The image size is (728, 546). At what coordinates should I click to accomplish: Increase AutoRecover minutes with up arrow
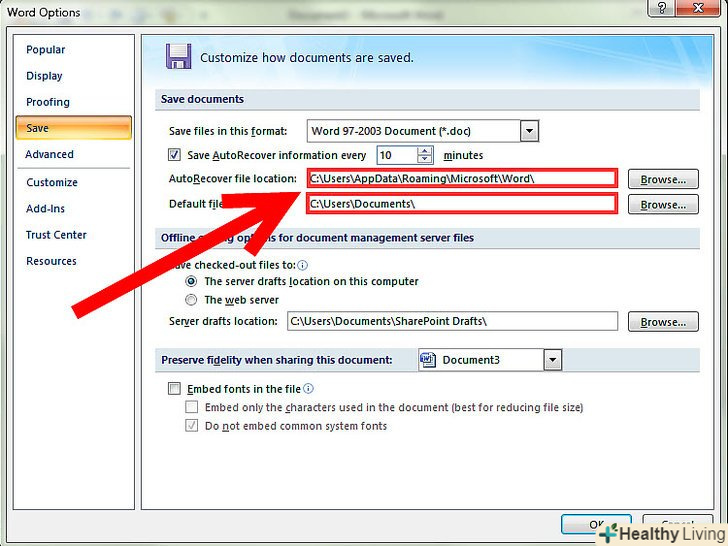(424, 150)
